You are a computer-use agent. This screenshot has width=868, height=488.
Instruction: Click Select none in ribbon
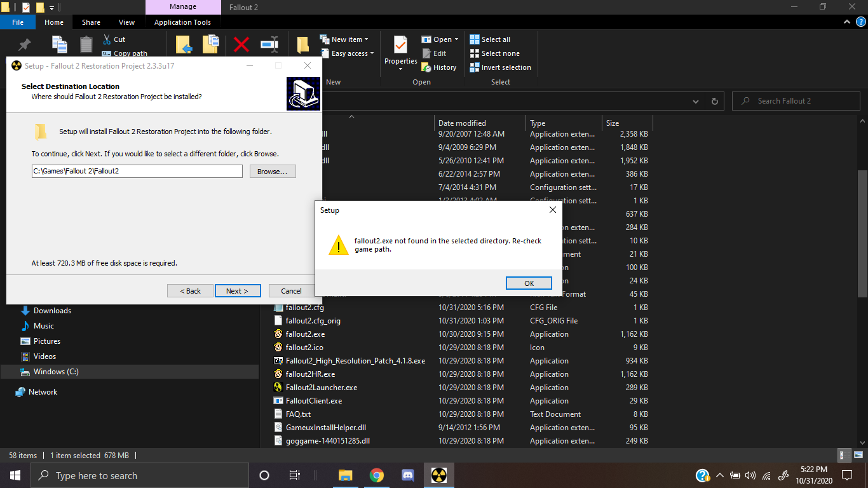494,53
